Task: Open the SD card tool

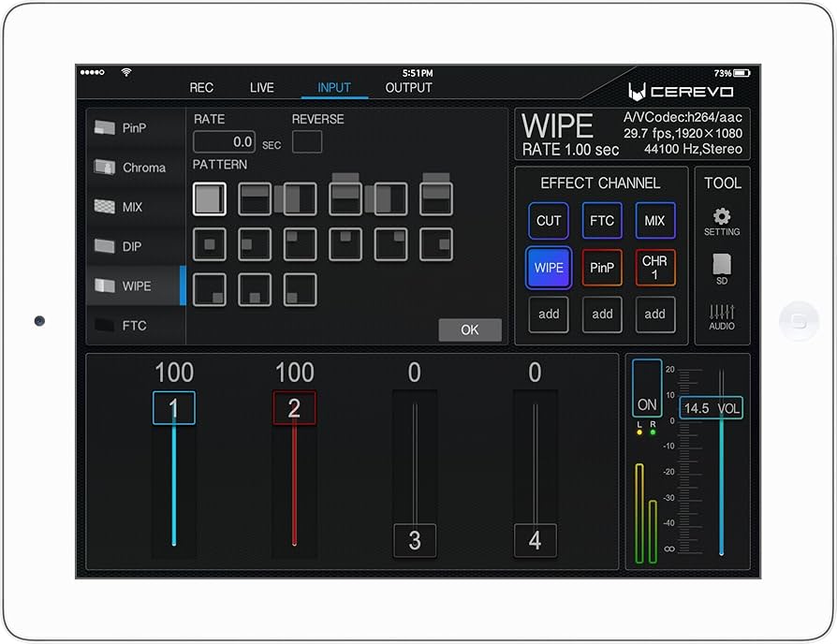Action: click(722, 268)
